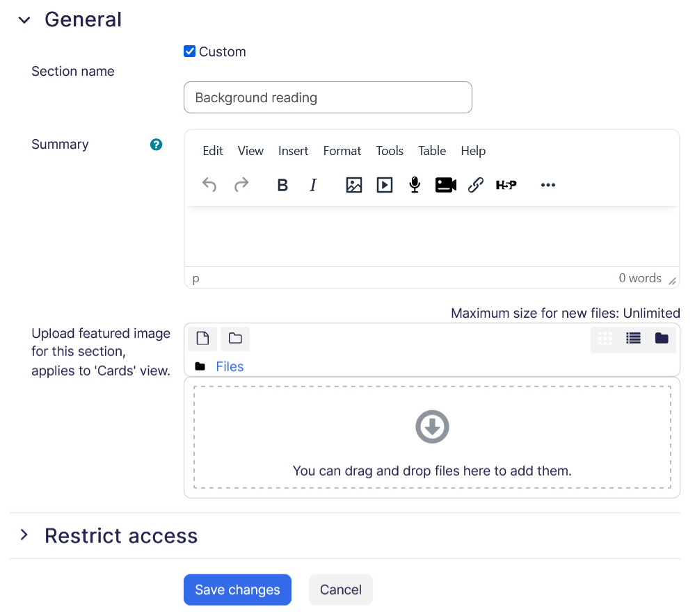Viewport: 695px width, 616px height.
Task: Open the Insert media/video tool
Action: pos(384,185)
